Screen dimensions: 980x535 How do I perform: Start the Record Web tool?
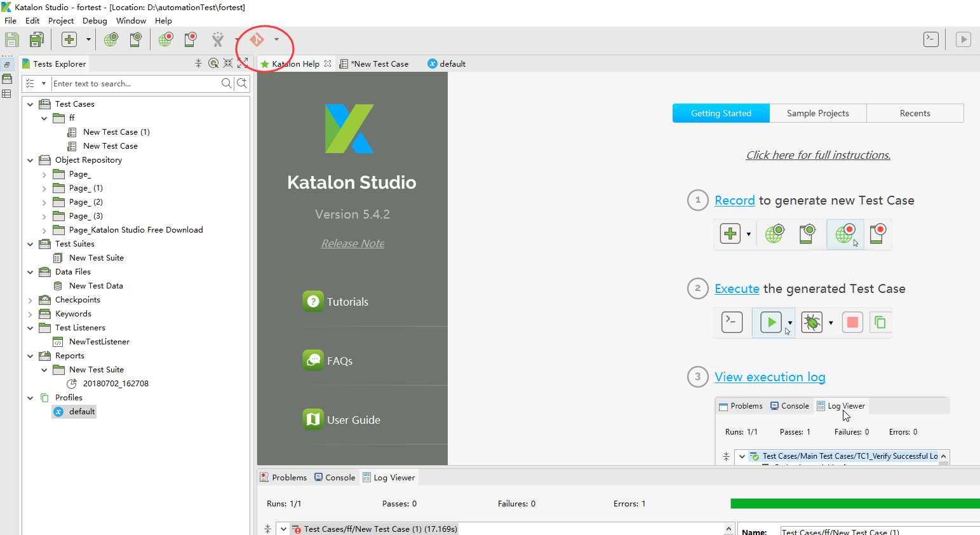pyautogui.click(x=166, y=39)
